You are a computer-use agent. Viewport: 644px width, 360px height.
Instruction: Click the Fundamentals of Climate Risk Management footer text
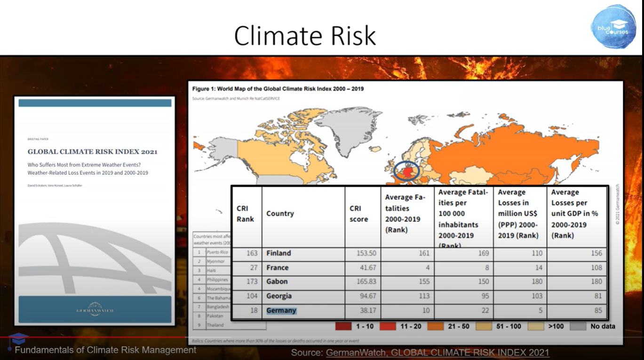click(105, 350)
